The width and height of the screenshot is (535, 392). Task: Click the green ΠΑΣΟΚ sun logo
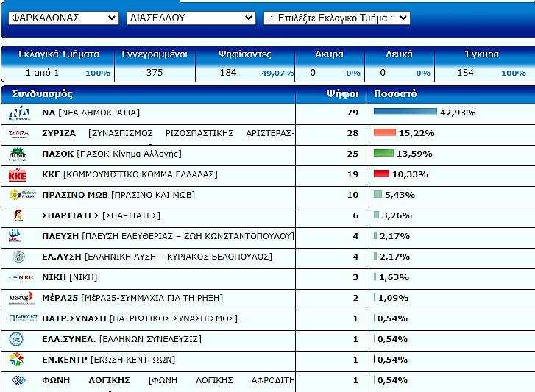point(18,154)
